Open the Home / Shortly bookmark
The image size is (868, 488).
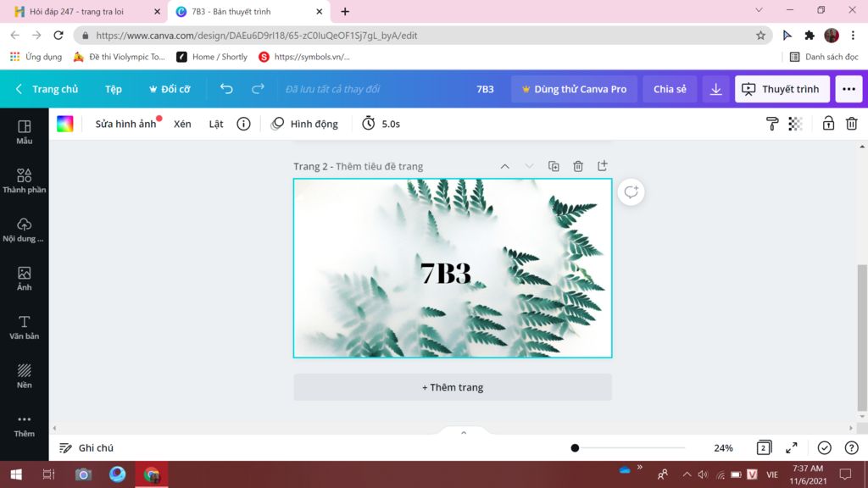pyautogui.click(x=212, y=57)
